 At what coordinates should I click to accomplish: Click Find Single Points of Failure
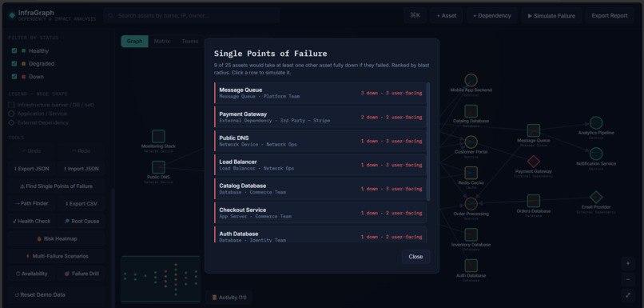point(56,186)
